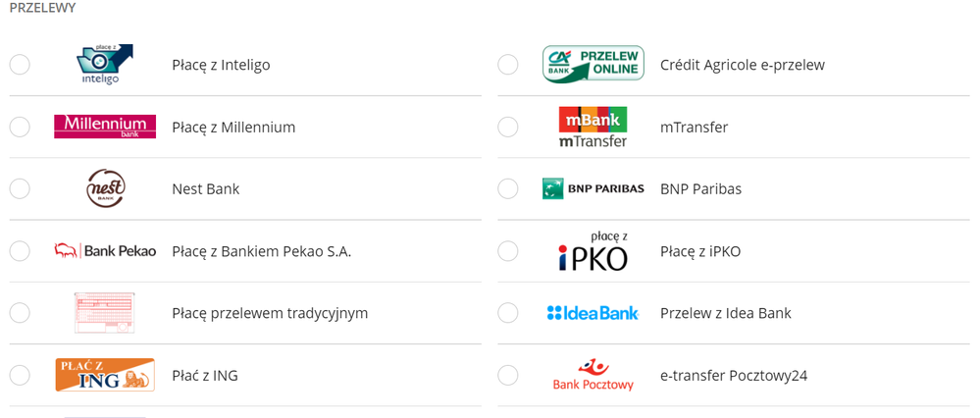Click the iPKO logo
The image size is (980, 418).
point(593,250)
